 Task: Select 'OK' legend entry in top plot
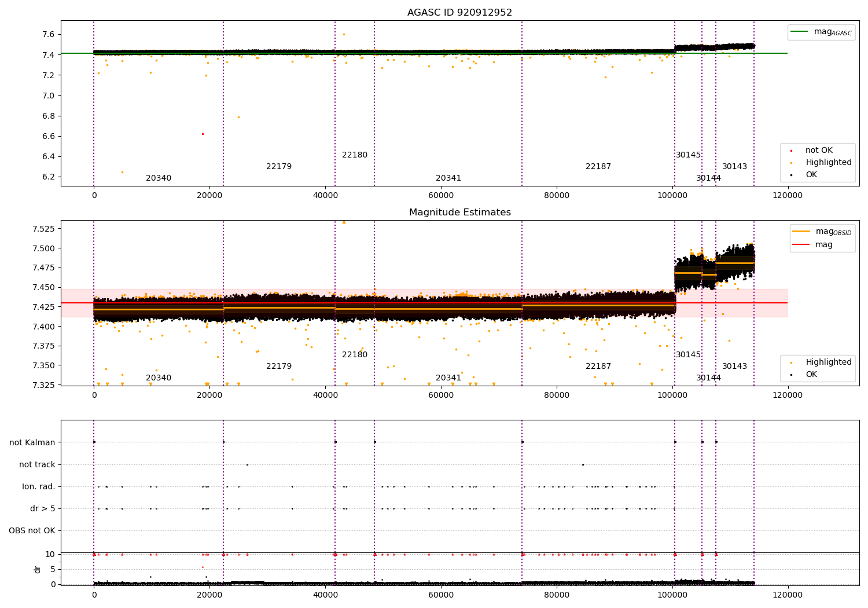811,174
